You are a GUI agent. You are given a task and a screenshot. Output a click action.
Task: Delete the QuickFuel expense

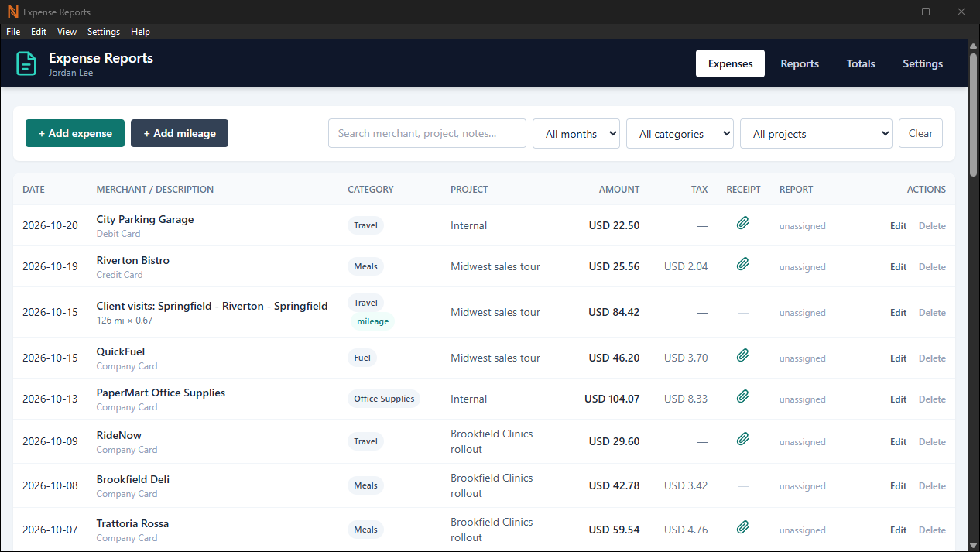[x=932, y=358]
